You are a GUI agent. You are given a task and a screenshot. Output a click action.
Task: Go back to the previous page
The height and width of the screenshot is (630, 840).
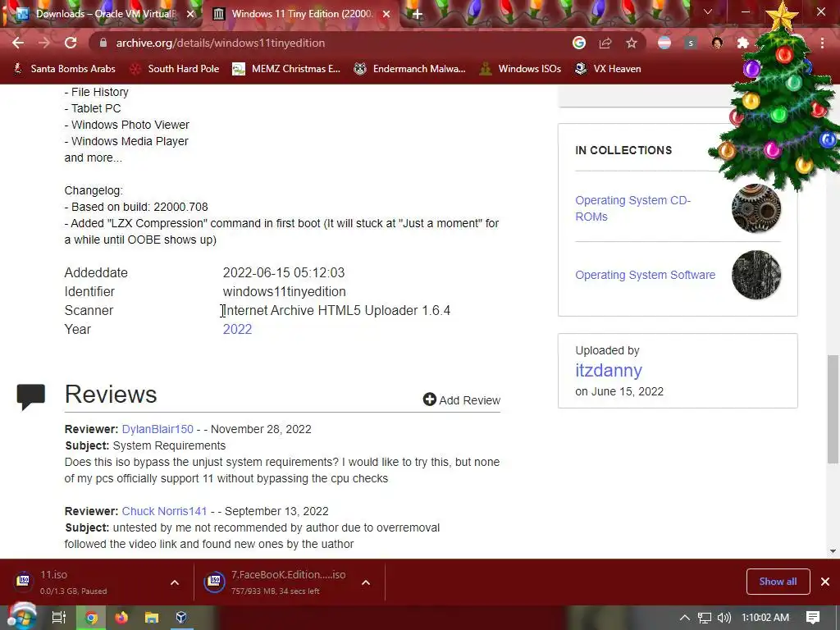pos(18,43)
